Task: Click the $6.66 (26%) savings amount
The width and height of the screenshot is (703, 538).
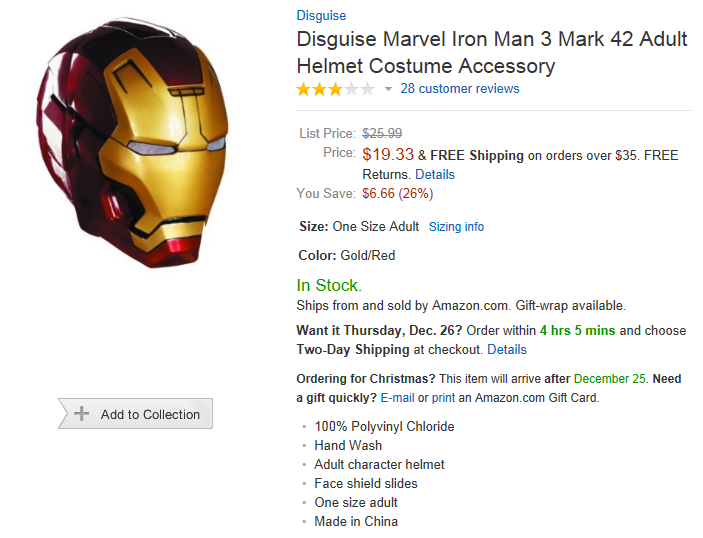Action: point(397,193)
